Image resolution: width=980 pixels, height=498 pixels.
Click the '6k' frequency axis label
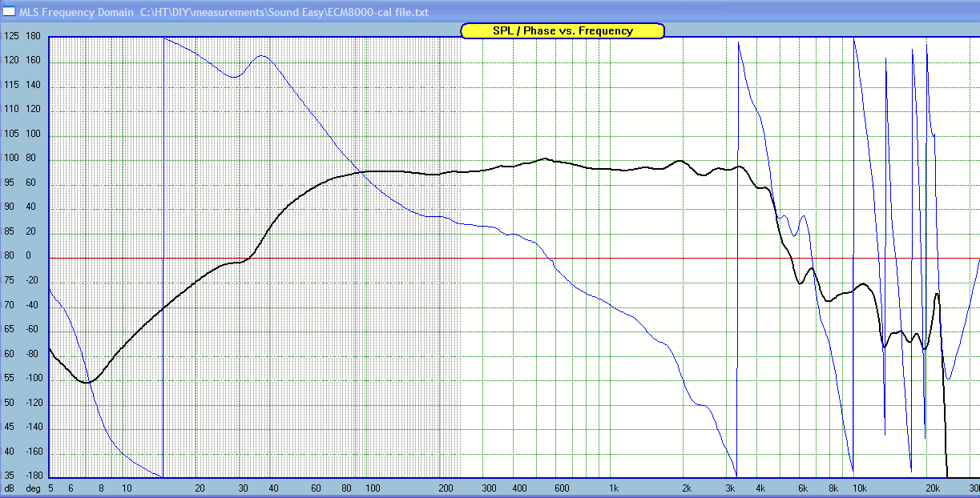coord(803,488)
